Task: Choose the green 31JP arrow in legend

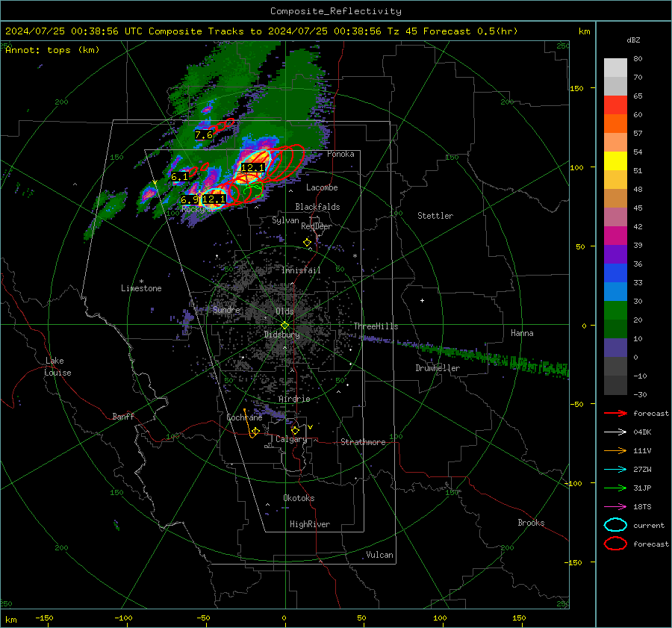Action: pos(615,488)
